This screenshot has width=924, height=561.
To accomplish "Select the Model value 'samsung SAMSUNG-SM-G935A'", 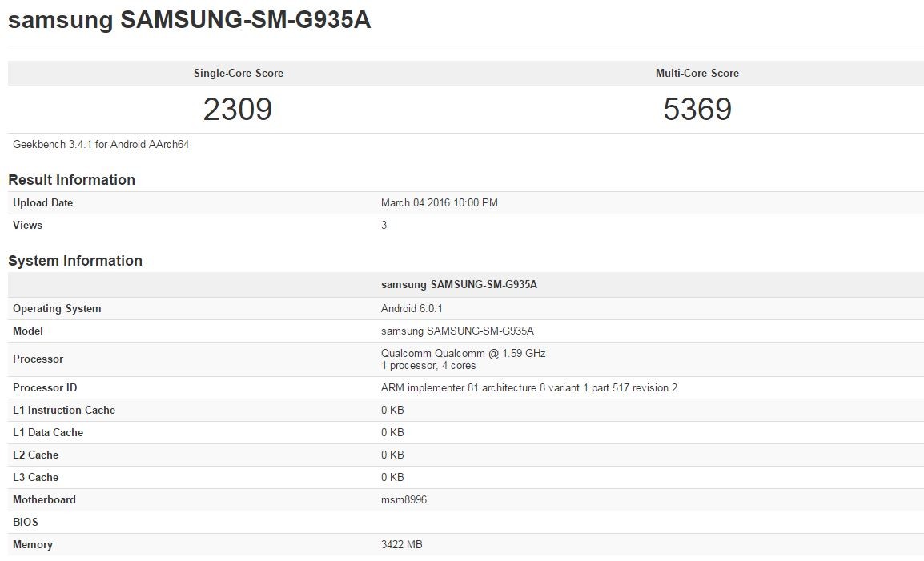I will click(x=457, y=331).
